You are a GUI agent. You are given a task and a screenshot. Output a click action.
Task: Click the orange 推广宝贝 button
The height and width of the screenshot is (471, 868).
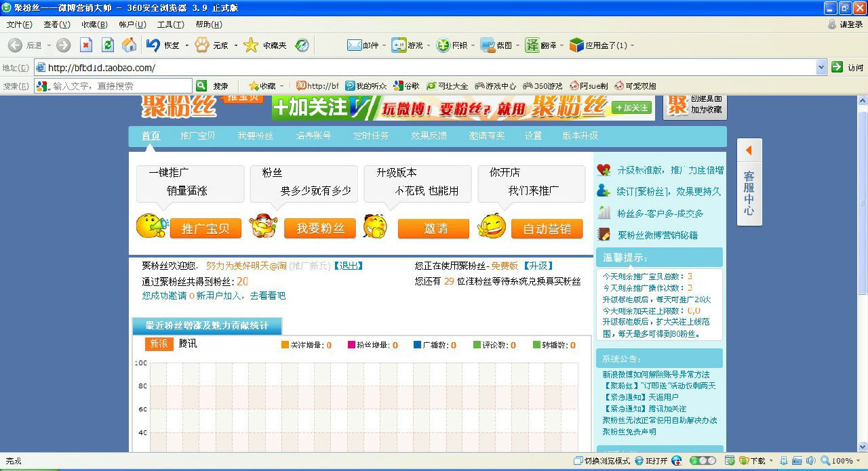coord(205,228)
